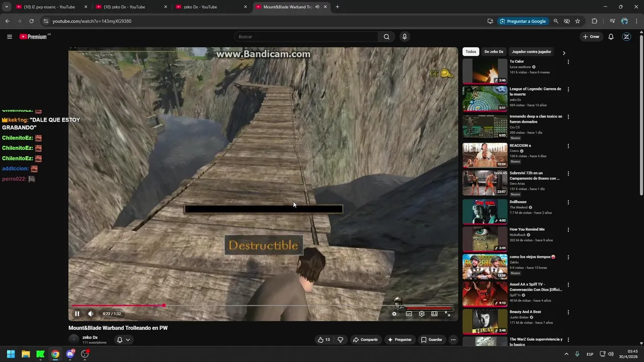Open the channel notification bell dropdown
The width and height of the screenshot is (644, 362).
[x=123, y=340]
